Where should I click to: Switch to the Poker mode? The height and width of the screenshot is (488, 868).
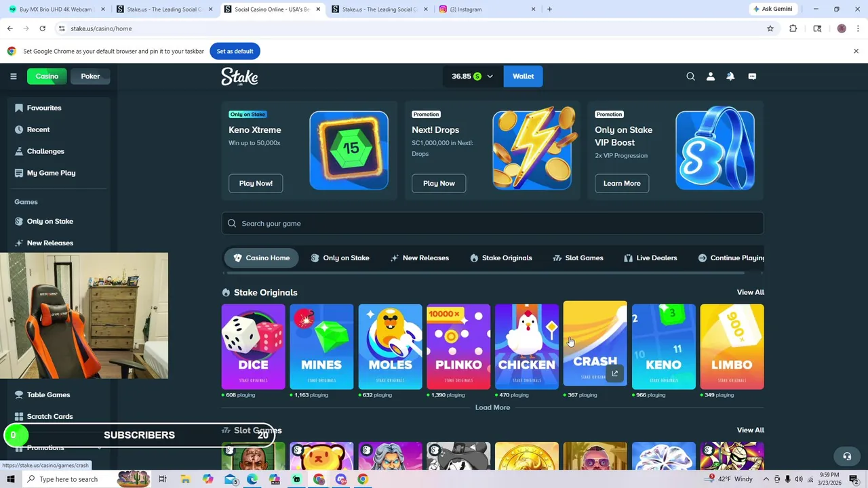[90, 77]
